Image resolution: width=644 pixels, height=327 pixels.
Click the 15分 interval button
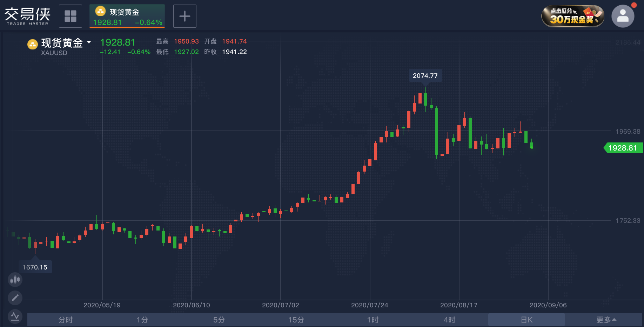click(x=296, y=320)
